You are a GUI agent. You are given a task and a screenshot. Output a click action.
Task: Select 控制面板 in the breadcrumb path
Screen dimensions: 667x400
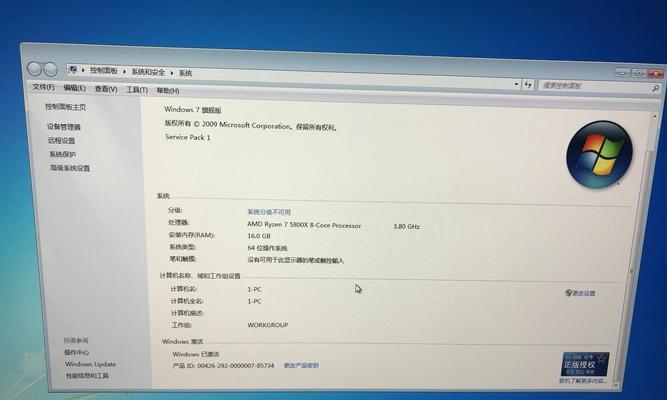[x=104, y=71]
